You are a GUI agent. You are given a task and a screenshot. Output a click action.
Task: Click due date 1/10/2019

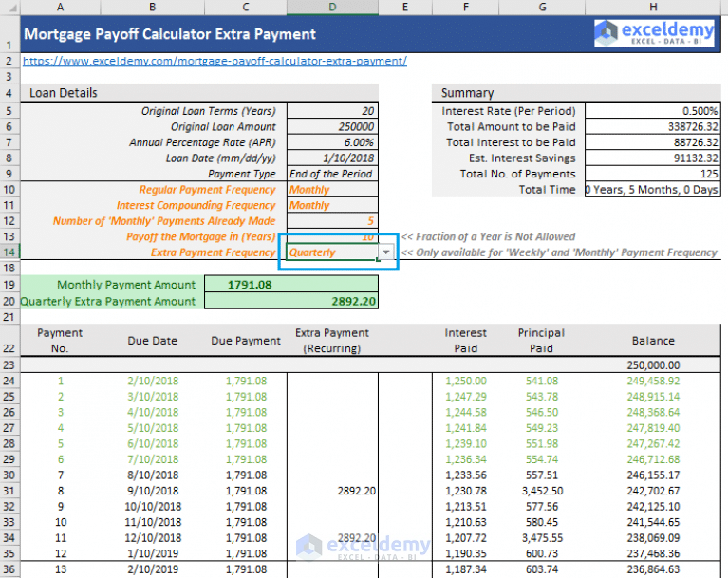tap(153, 553)
